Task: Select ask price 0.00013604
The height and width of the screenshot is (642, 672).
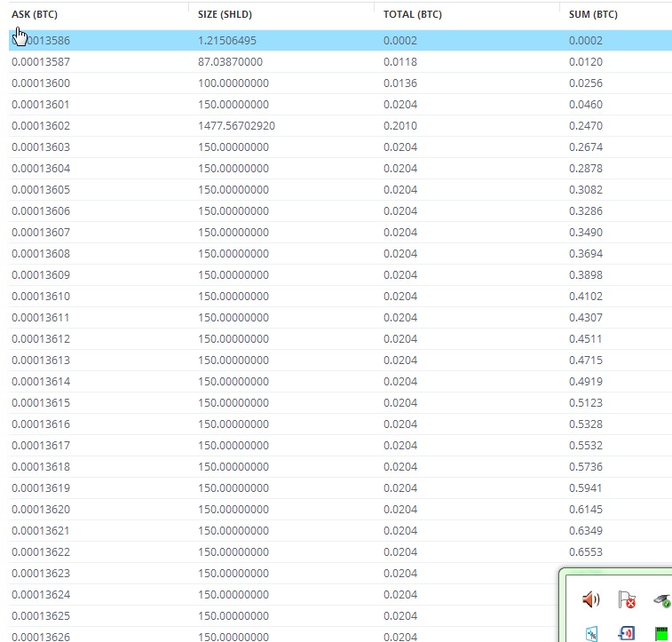Action: 41,169
